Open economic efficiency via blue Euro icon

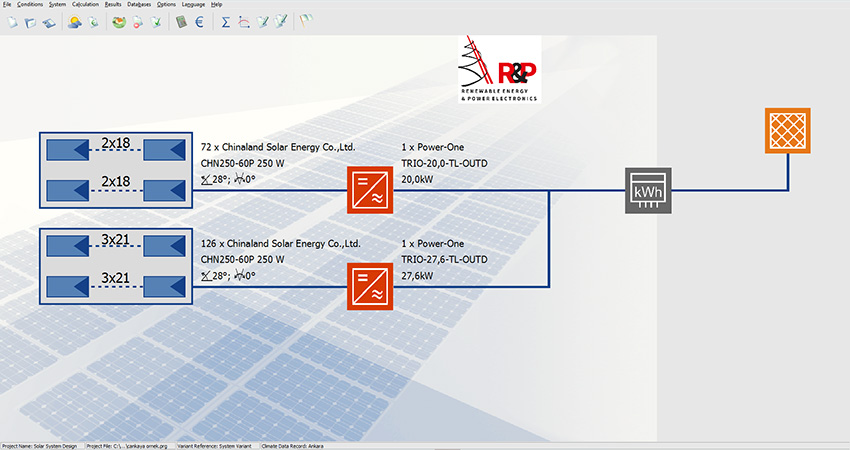199,22
